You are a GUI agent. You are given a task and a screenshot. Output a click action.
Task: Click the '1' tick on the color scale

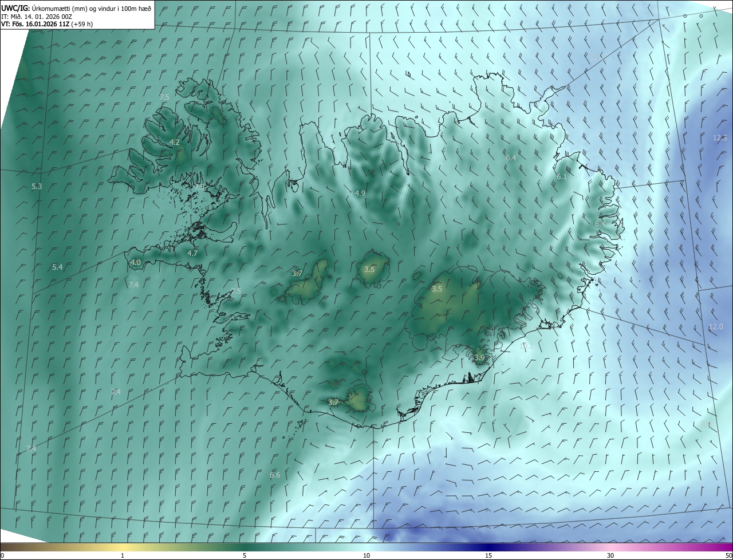point(123,555)
